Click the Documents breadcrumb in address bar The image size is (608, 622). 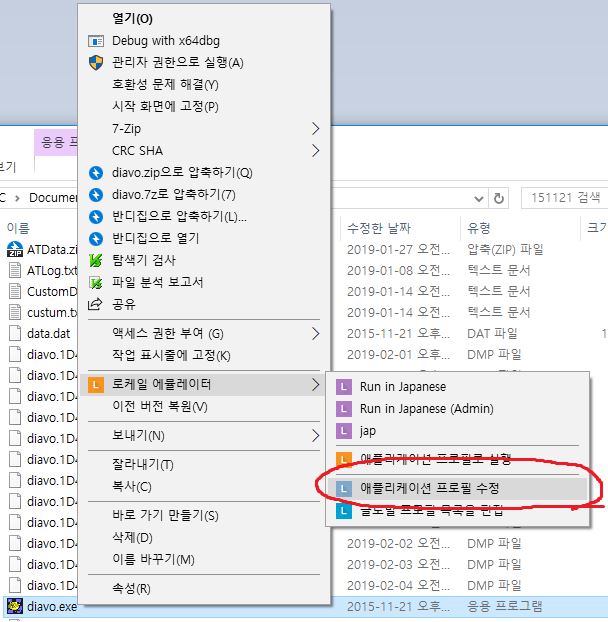[53, 198]
